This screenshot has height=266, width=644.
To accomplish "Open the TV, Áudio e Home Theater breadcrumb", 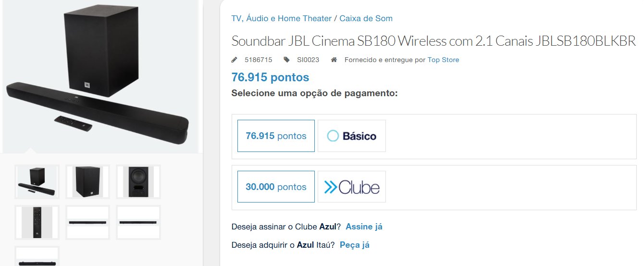I will click(282, 18).
